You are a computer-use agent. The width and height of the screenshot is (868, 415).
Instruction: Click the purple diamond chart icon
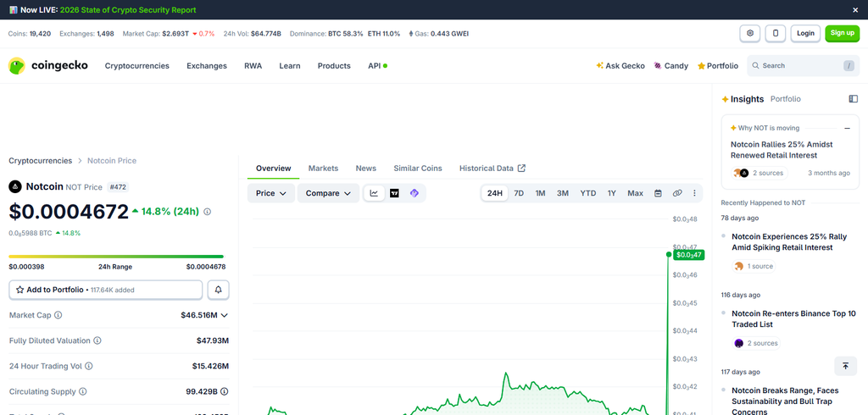pos(414,193)
